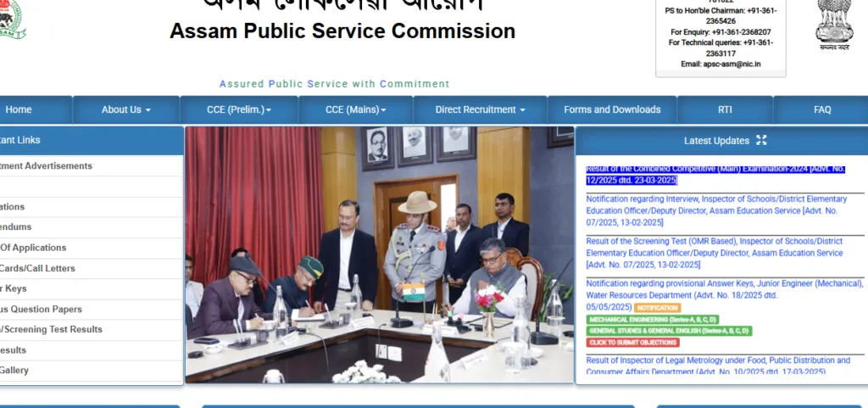Viewport: 868px width, 408px height.
Task: Open the Forms and Downloads page
Action: (612, 109)
